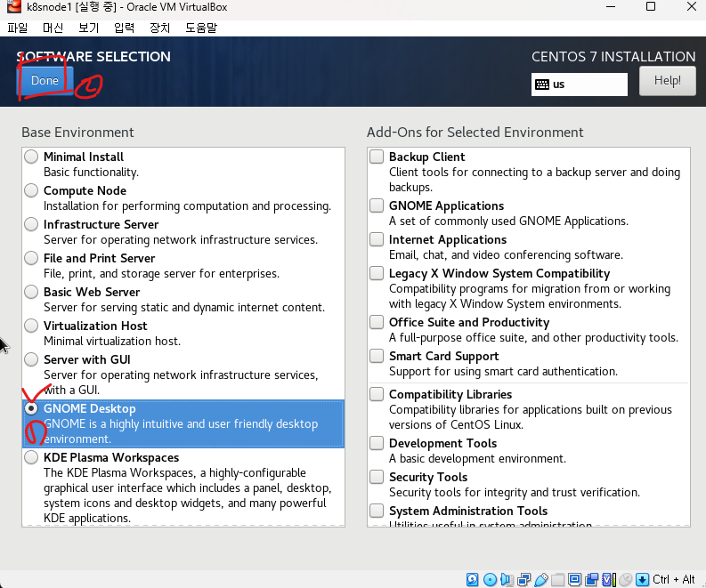The height and width of the screenshot is (588, 706).
Task: Open the 장치 menu
Action: point(159,28)
